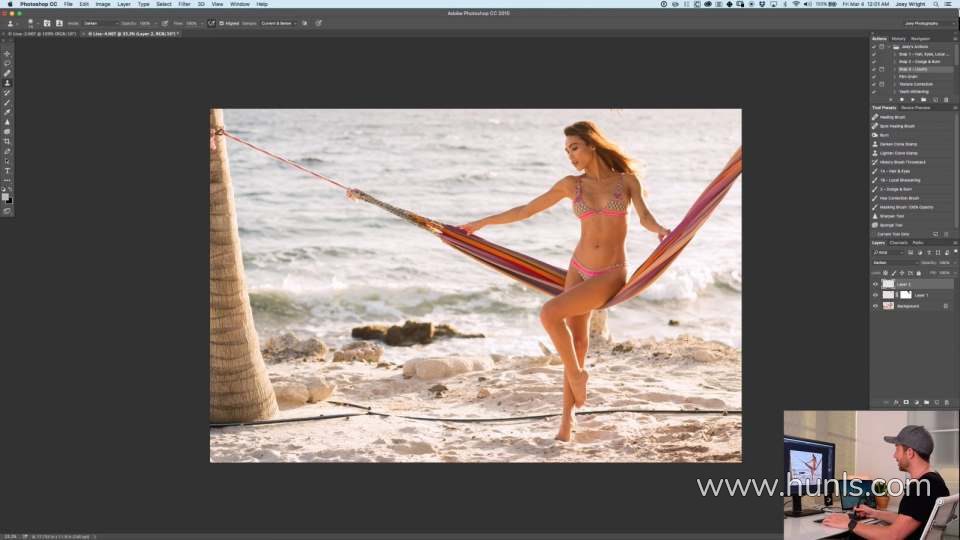
Task: Hide Layer 2 with its eye icon
Action: click(876, 284)
